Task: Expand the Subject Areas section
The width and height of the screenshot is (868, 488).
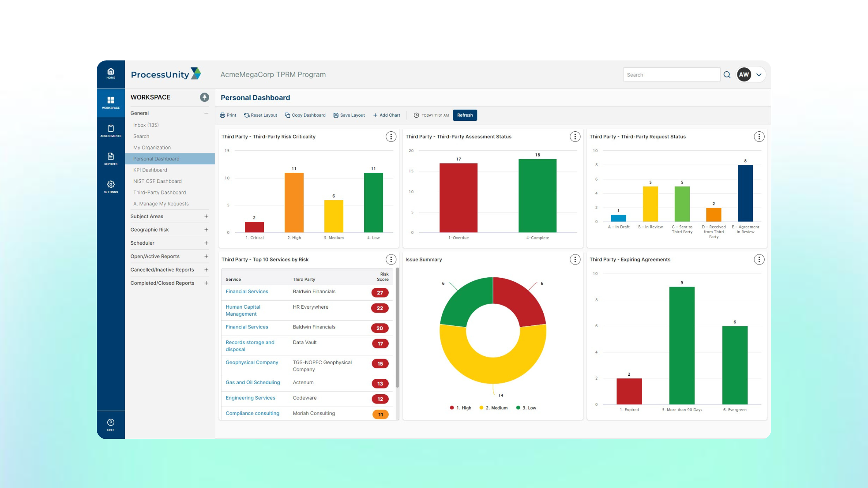Action: click(206, 217)
